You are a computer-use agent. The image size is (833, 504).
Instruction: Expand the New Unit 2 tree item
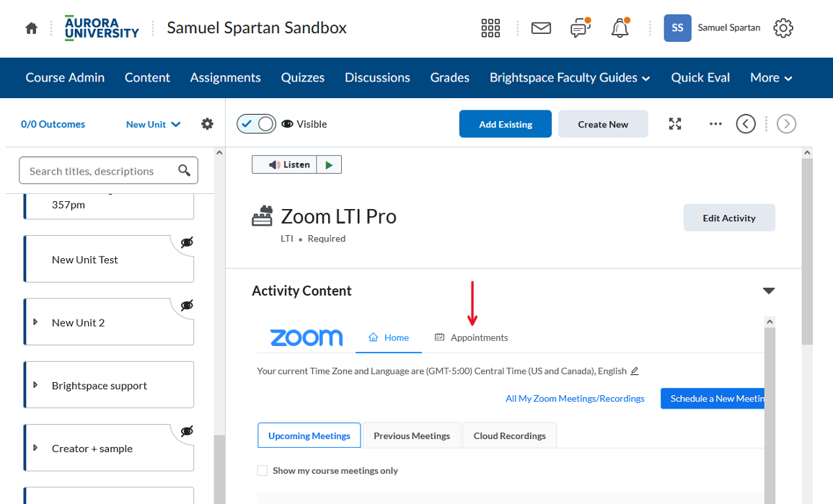pyautogui.click(x=35, y=322)
